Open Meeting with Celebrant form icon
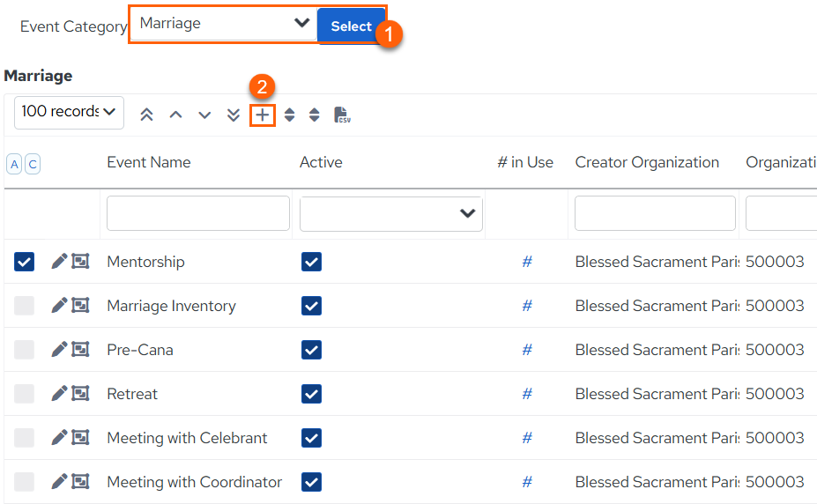Image resolution: width=817 pixels, height=504 pixels. pyautogui.click(x=80, y=437)
